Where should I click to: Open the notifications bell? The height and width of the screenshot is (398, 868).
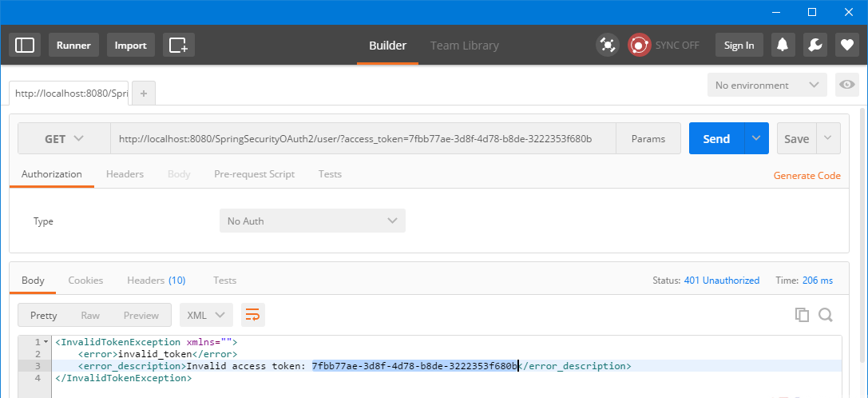pos(783,46)
